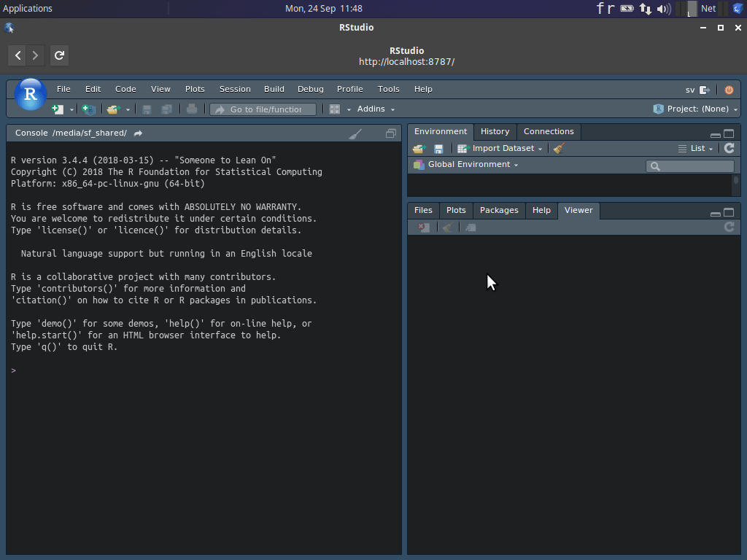This screenshot has height=560, width=747.
Task: Open the Plots menu in menu bar
Action: point(195,89)
